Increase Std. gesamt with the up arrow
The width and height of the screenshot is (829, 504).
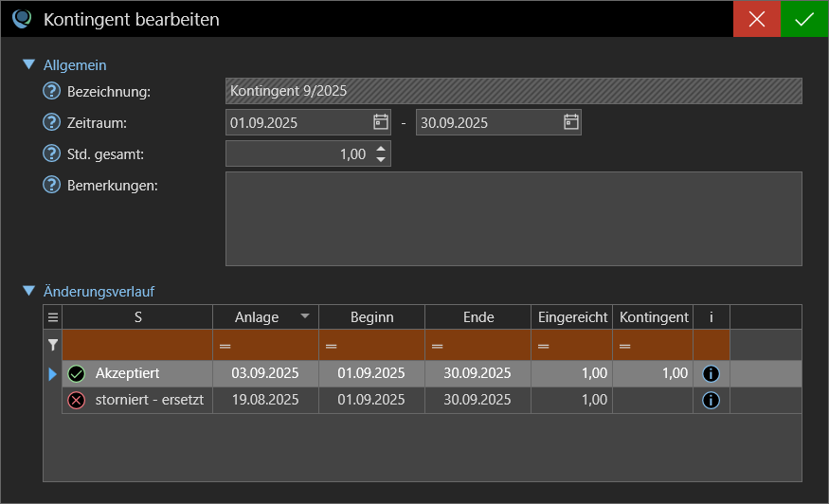(x=381, y=149)
